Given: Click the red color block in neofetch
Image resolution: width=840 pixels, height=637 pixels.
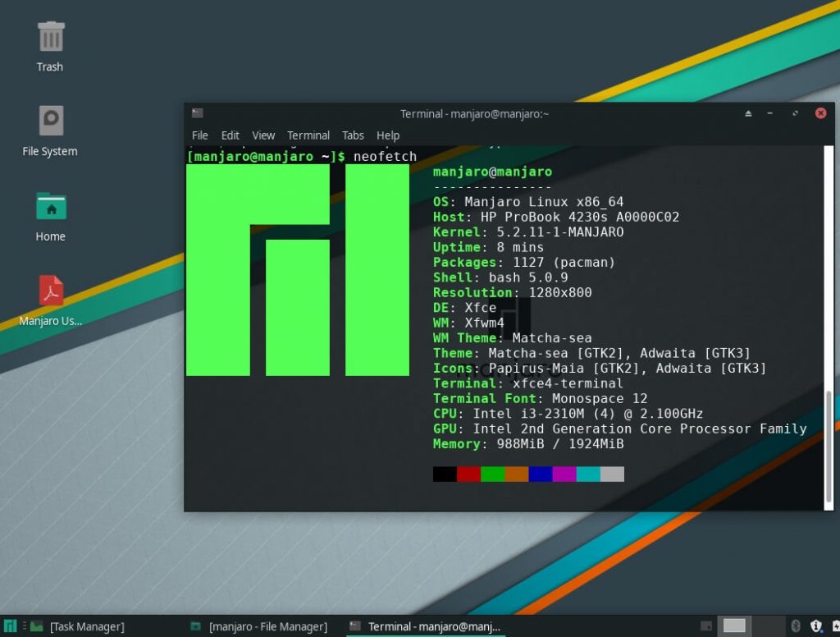Looking at the screenshot, I should (x=468, y=474).
